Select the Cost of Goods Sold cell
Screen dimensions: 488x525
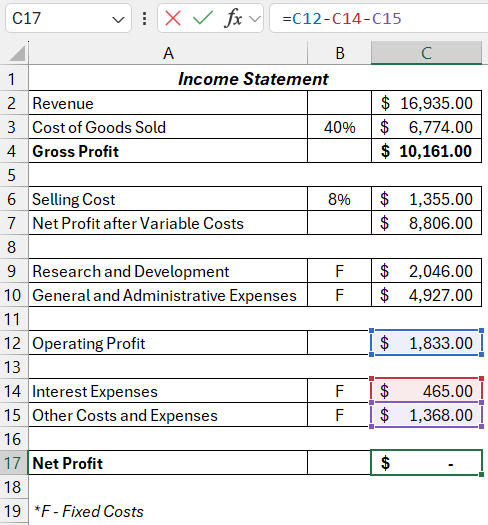coord(168,127)
